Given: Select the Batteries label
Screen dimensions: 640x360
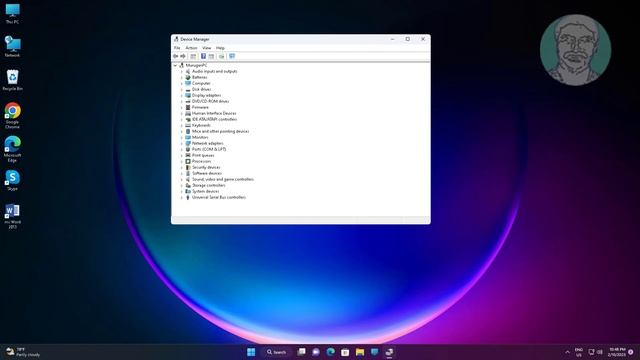Looking at the screenshot, I should pos(200,77).
